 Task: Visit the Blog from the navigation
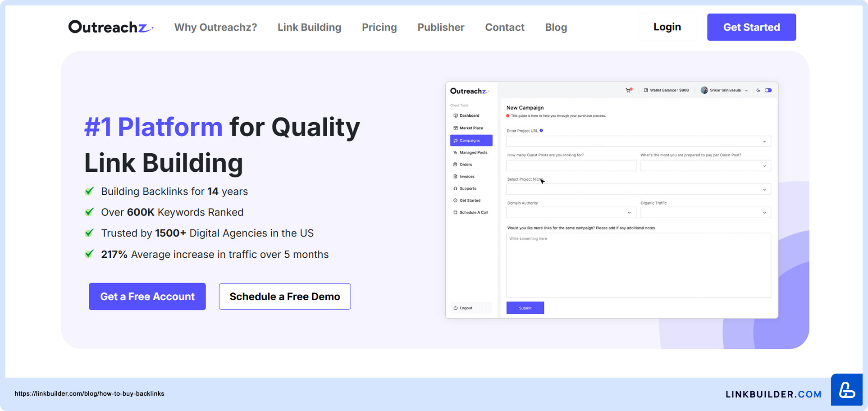coord(556,27)
